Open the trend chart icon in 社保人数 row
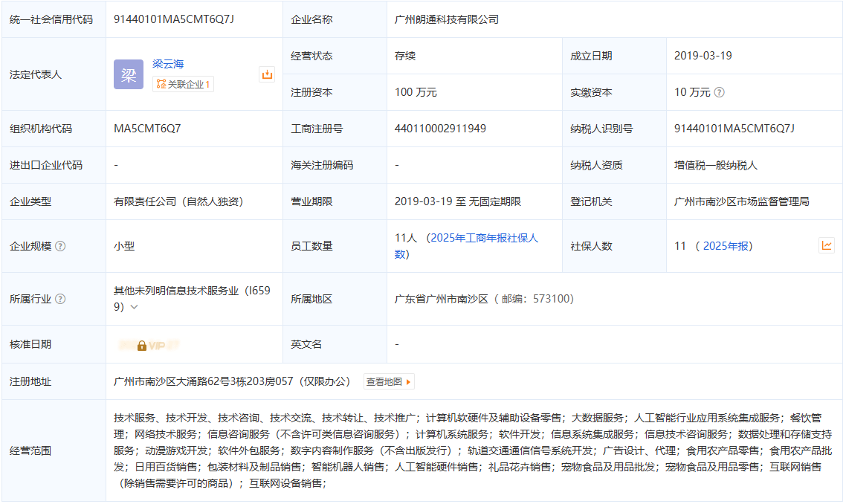Viewport: 846px width, 504px height. pos(827,245)
